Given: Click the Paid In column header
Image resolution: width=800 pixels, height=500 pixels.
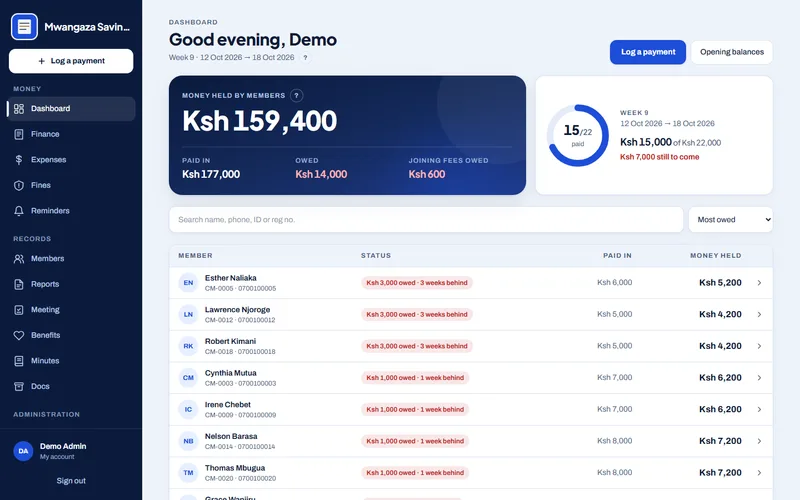Looking at the screenshot, I should pyautogui.click(x=617, y=256).
